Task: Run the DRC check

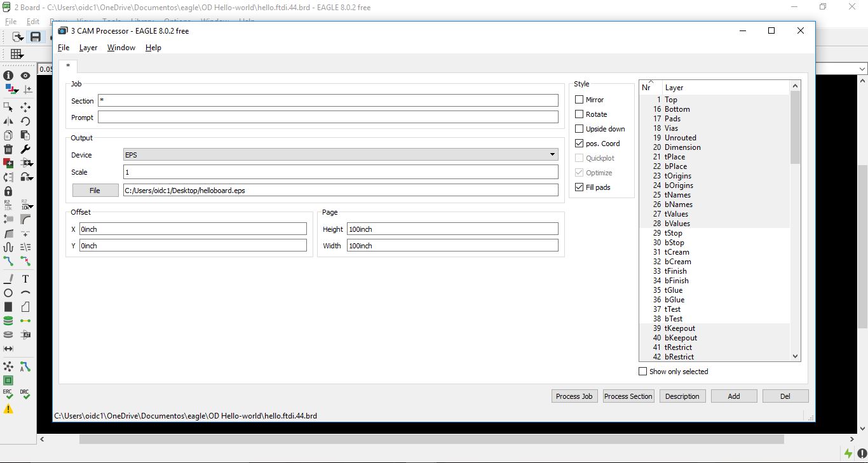Action: pos(25,394)
